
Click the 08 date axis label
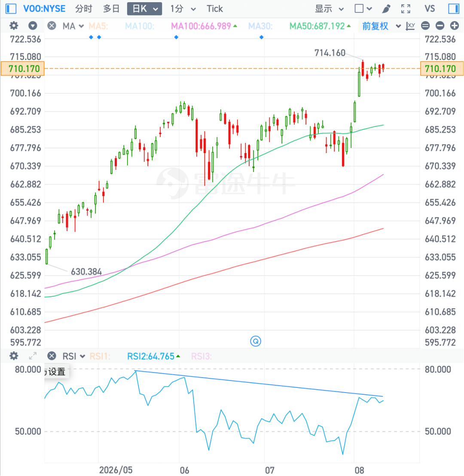click(359, 470)
